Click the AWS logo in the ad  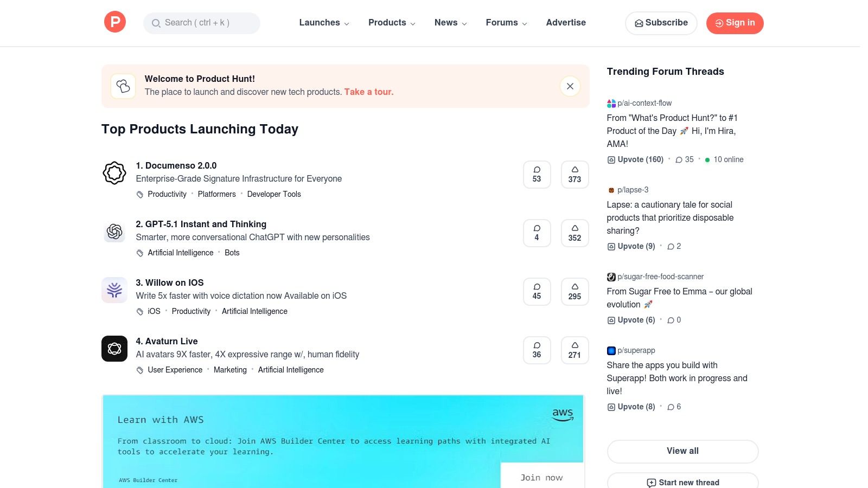click(563, 415)
